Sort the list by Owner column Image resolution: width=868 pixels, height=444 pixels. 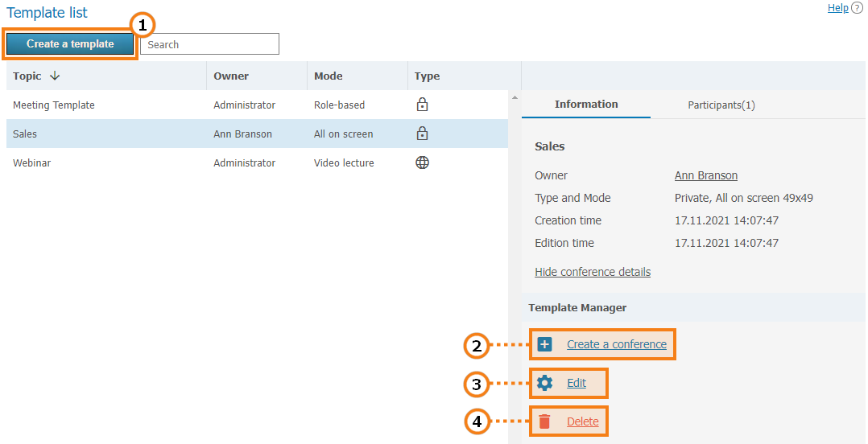click(231, 76)
